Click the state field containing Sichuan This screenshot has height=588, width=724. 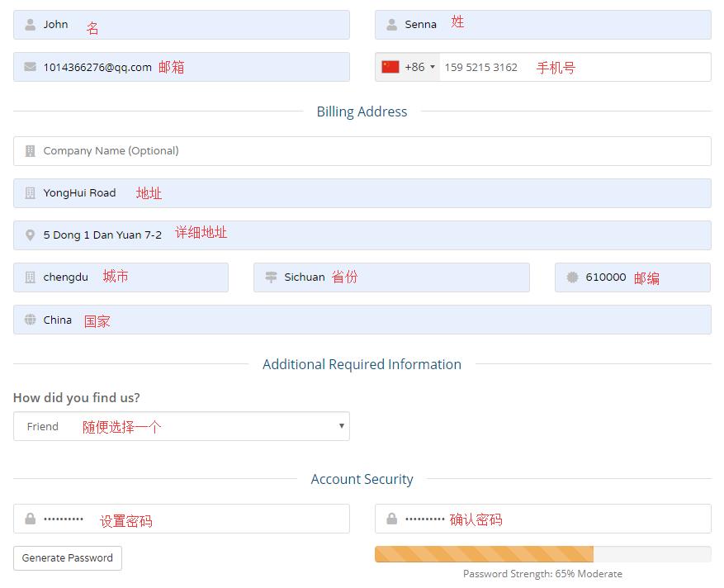(x=391, y=277)
